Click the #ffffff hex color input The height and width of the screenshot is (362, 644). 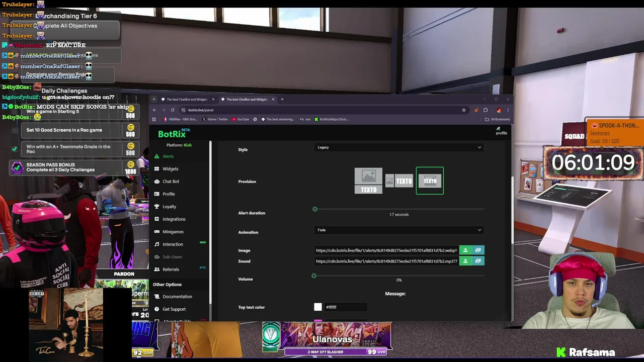(x=346, y=307)
